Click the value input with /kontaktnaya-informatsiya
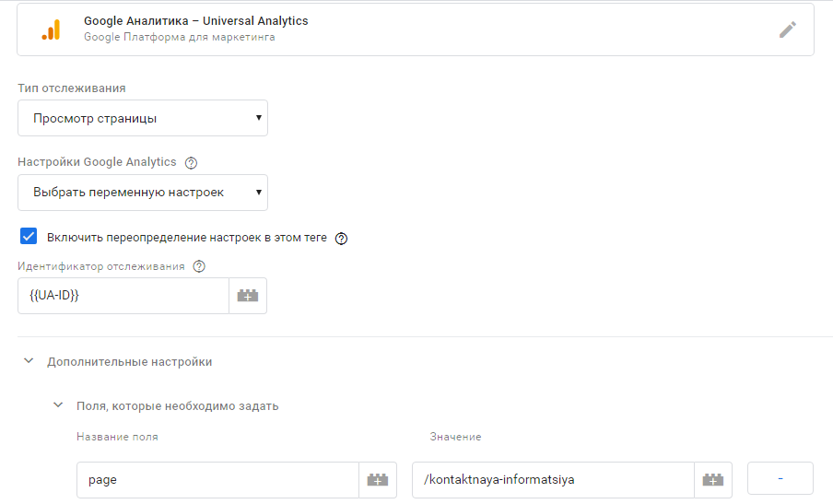 coord(552,480)
